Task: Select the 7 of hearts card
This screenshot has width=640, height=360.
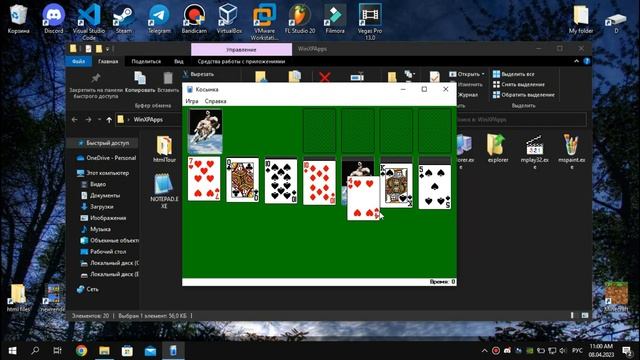Action: coord(204,179)
